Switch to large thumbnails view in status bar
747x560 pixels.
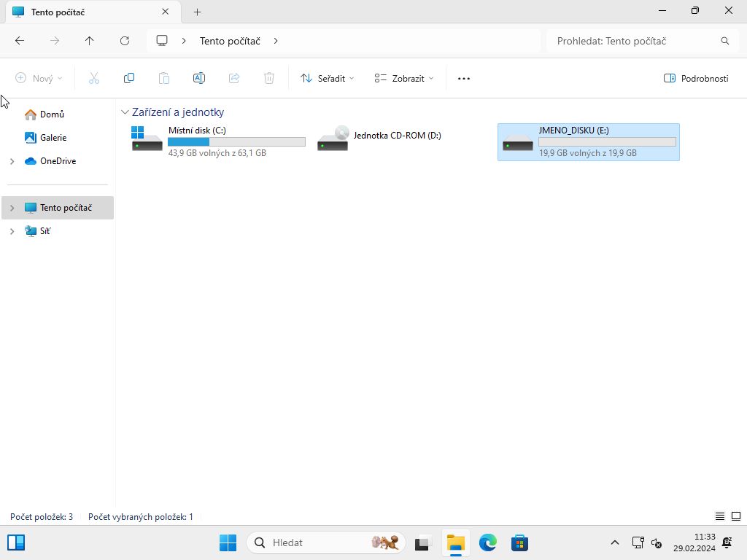[x=736, y=516]
